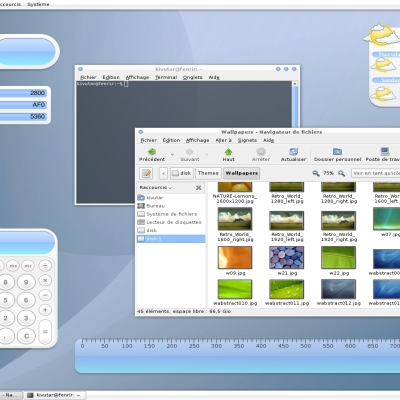Open the 'Voir en tant qu'icônes' view selector
400x400 pixels.
(x=376, y=173)
